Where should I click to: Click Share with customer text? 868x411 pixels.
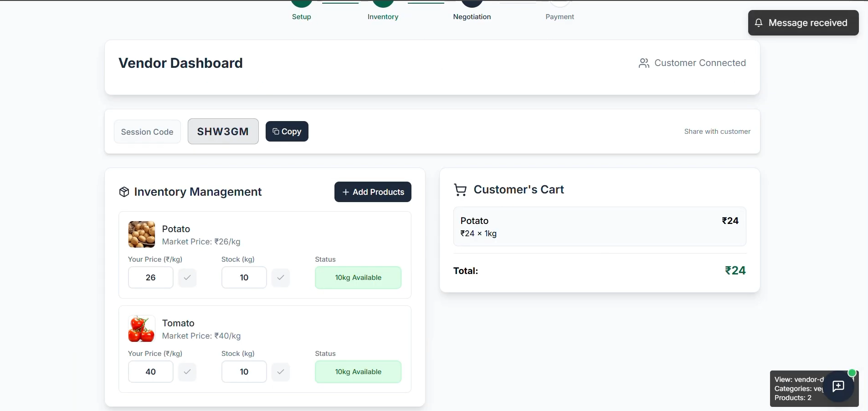point(717,132)
